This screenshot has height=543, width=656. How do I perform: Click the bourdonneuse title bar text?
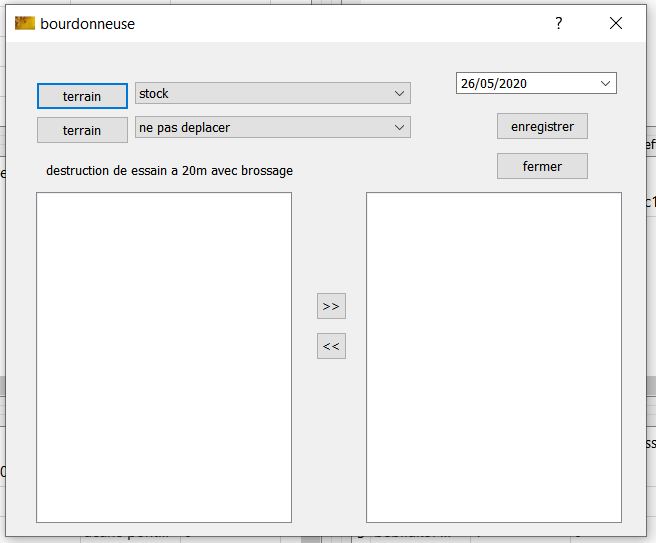[87, 23]
